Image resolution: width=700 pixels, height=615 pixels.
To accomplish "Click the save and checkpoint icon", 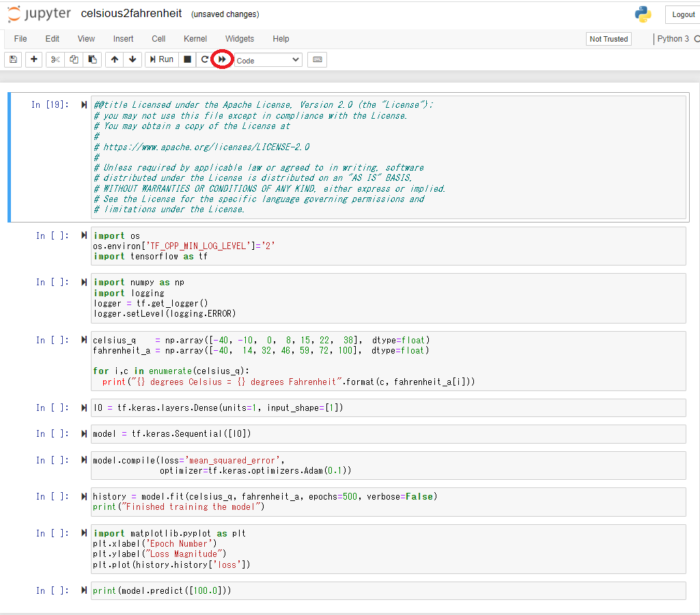I will click(x=14, y=60).
